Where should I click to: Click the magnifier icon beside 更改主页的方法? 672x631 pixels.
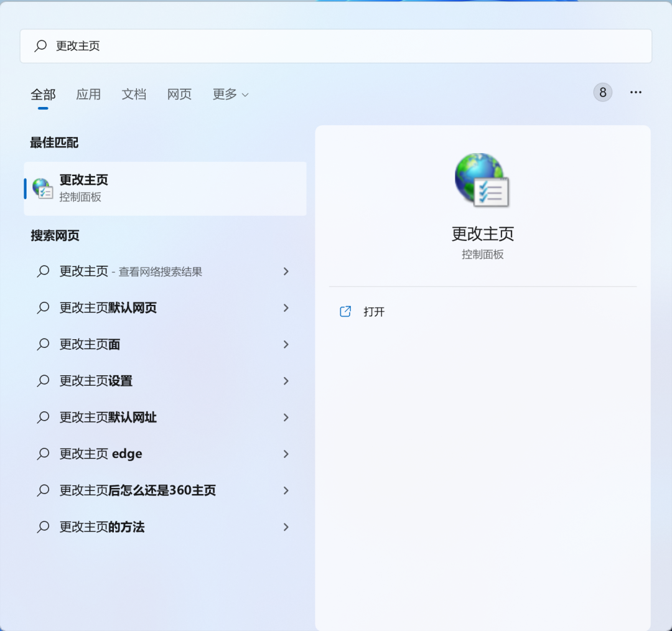42,527
